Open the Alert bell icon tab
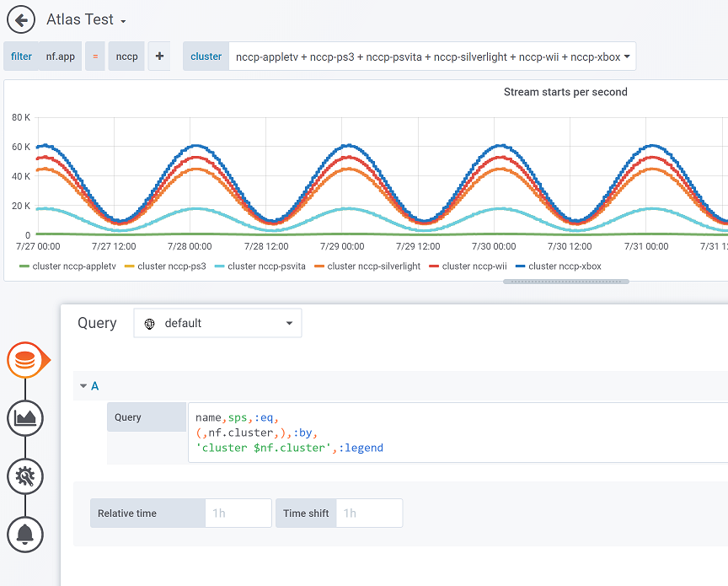This screenshot has width=728, height=586. 25,534
